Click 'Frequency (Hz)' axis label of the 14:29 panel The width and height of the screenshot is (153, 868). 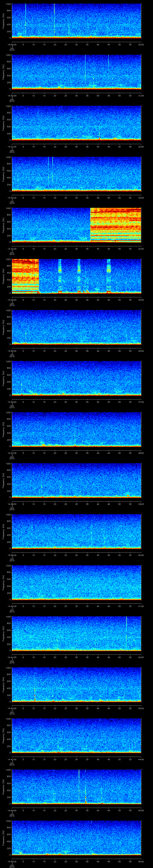(x=3, y=21)
